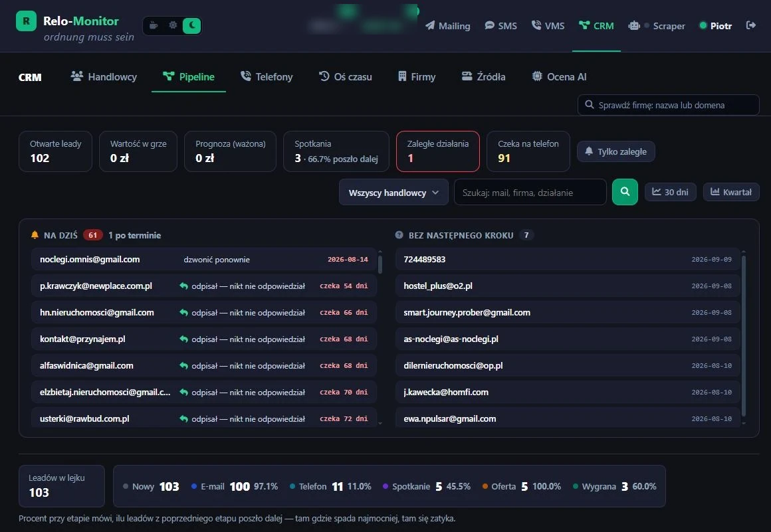
Task: Focus the Sprawdź firmę search field
Action: 668,105
